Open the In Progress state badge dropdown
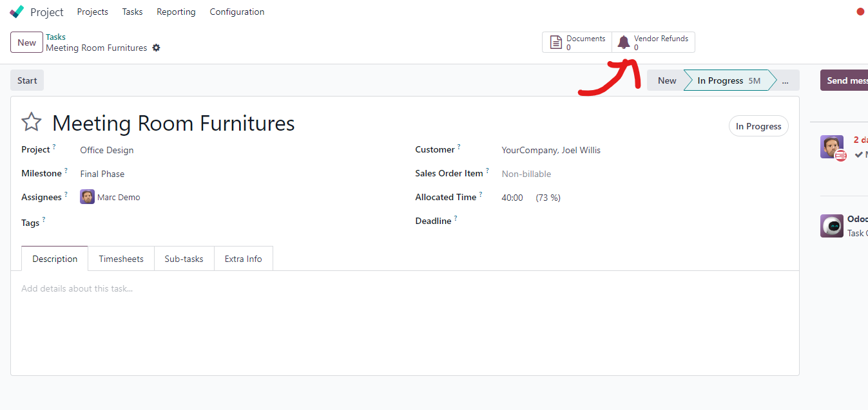This screenshot has height=410, width=868. pos(758,126)
